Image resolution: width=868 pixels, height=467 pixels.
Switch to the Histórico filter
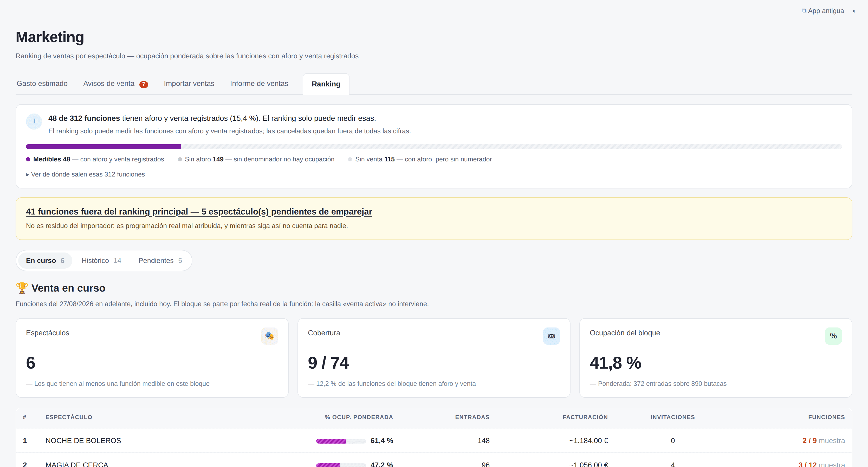pyautogui.click(x=101, y=261)
